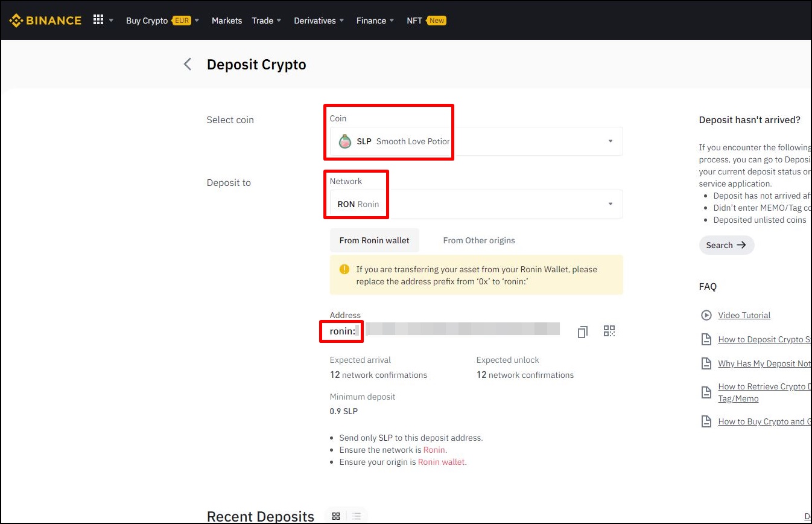Open the Markets menu item
The image size is (812, 524).
[227, 21]
